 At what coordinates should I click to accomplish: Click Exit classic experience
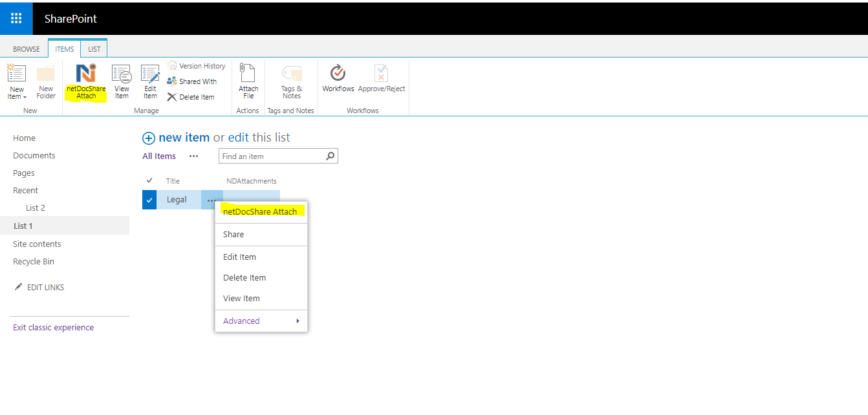tap(54, 327)
